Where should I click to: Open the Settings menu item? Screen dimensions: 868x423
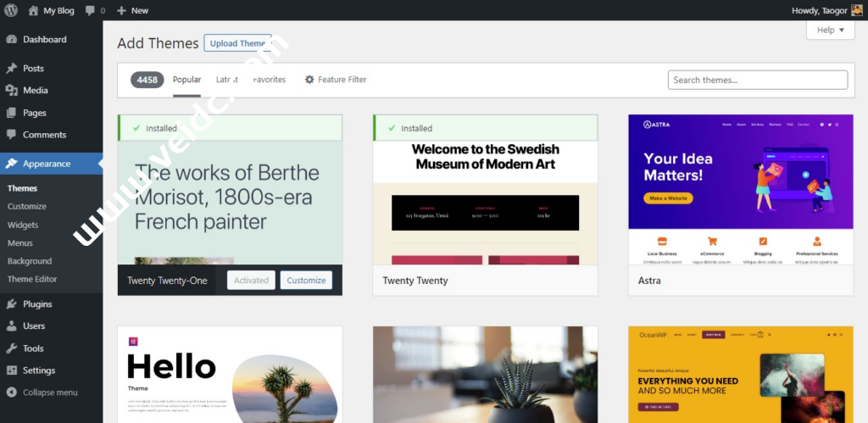pos(52,370)
